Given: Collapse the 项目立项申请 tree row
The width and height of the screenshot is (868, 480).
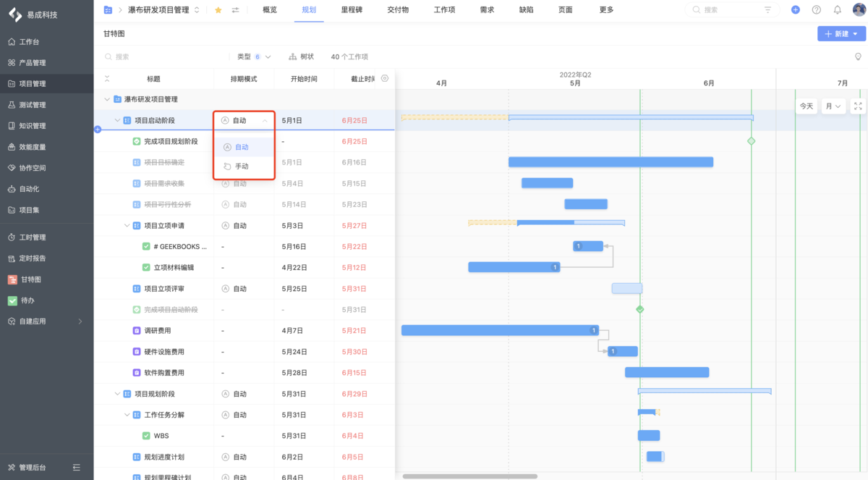Looking at the screenshot, I should coord(127,225).
